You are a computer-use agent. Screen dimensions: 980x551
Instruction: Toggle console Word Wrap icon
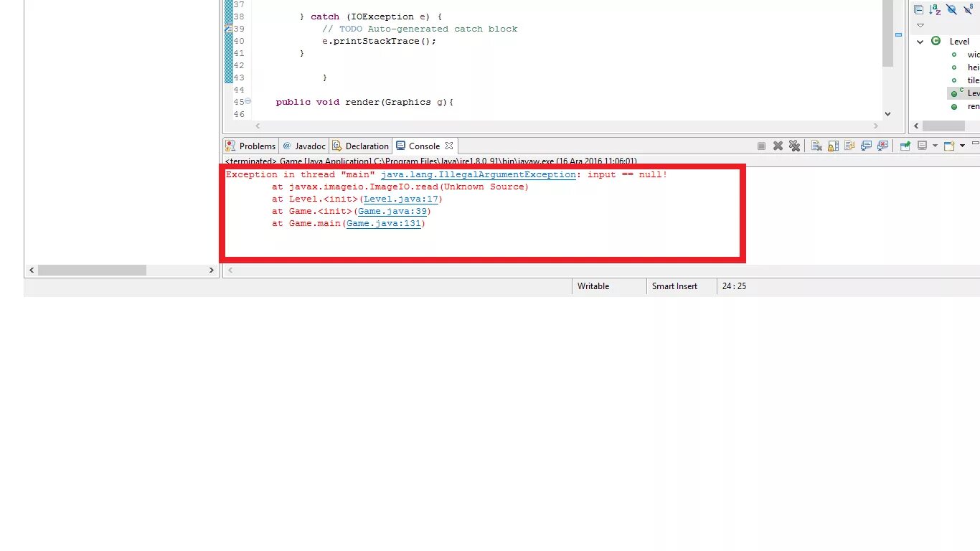[849, 146]
